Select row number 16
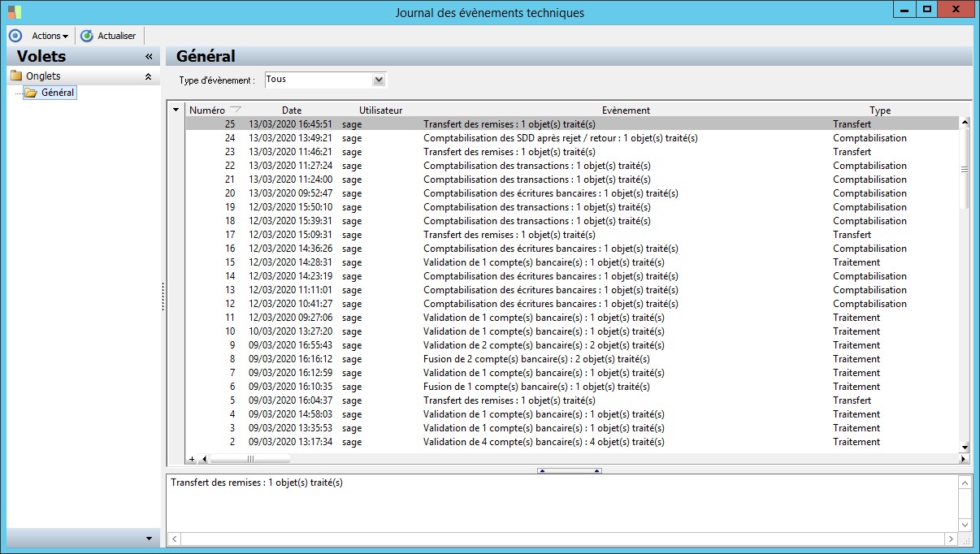 (x=572, y=249)
